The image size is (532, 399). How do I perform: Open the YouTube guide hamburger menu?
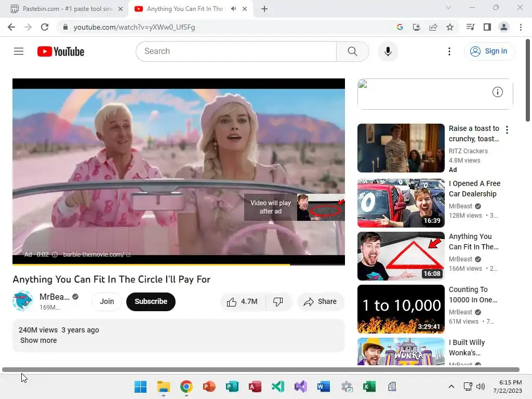tap(19, 51)
